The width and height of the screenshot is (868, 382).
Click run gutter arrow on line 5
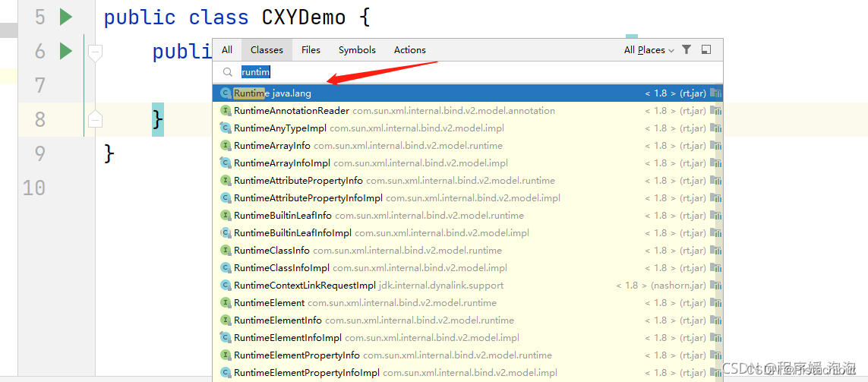(x=66, y=17)
